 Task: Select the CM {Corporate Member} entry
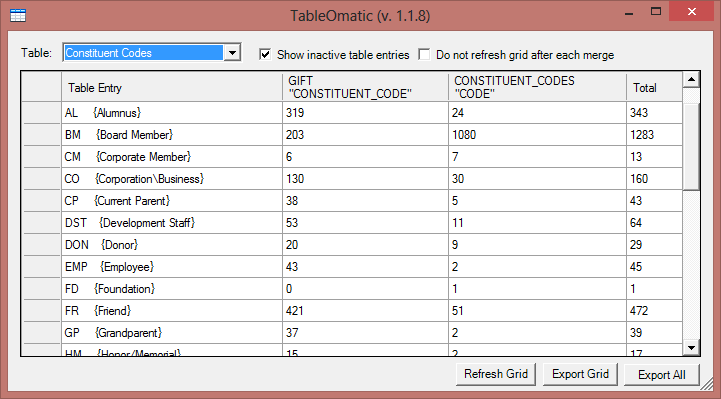click(x=172, y=157)
